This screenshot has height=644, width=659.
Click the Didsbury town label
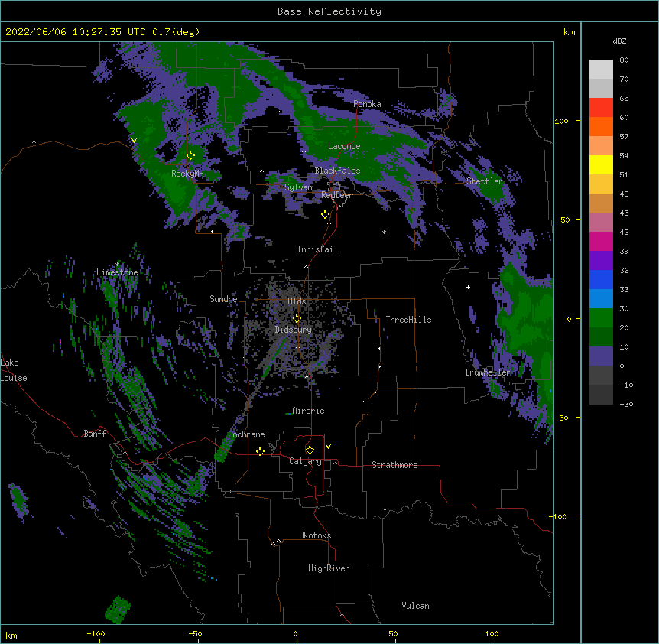point(294,330)
